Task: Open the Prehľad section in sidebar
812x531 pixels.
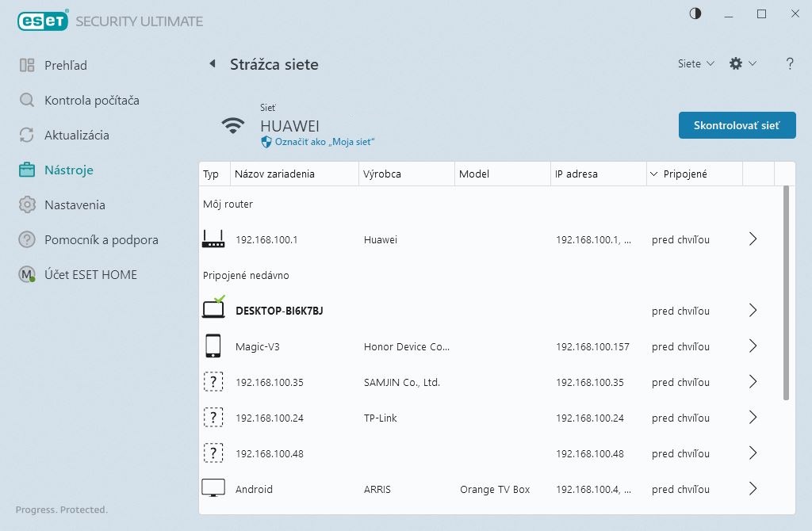Action: [x=65, y=65]
